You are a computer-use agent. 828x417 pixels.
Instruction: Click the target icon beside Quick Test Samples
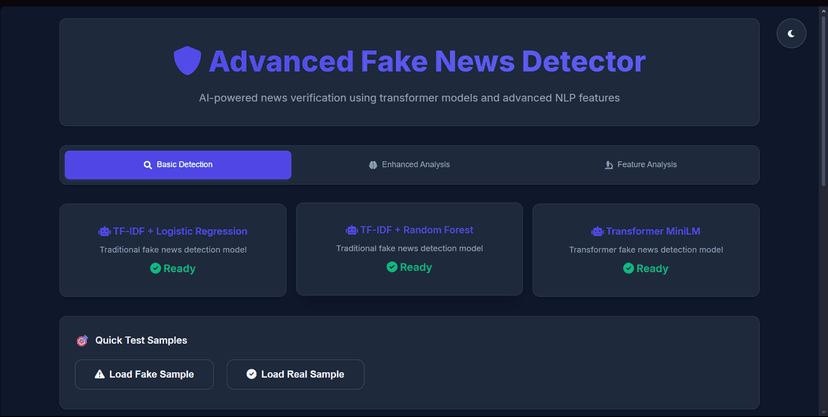(x=82, y=340)
